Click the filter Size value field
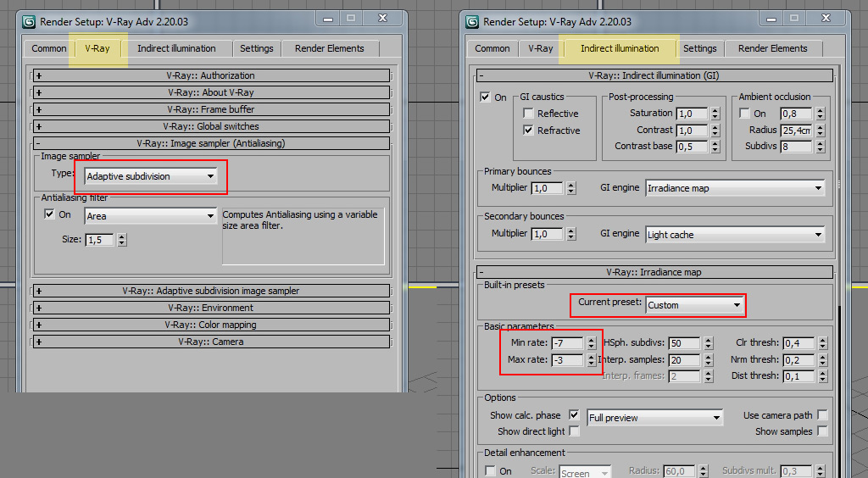 (100, 240)
